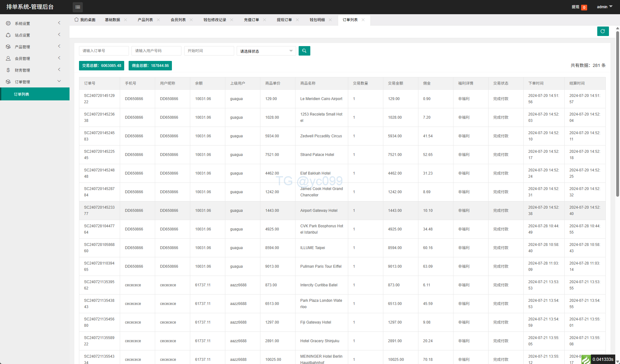Close the 产品列表 tab
This screenshot has height=364, width=620.
pos(158,20)
